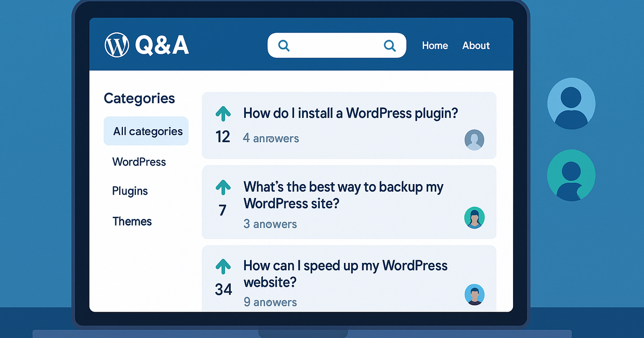Upvote the speed up website question
Viewport: 644px width, 338px height.
(x=223, y=266)
